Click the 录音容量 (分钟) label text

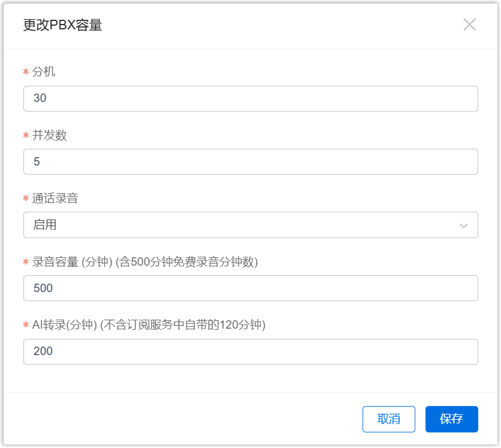(145, 262)
